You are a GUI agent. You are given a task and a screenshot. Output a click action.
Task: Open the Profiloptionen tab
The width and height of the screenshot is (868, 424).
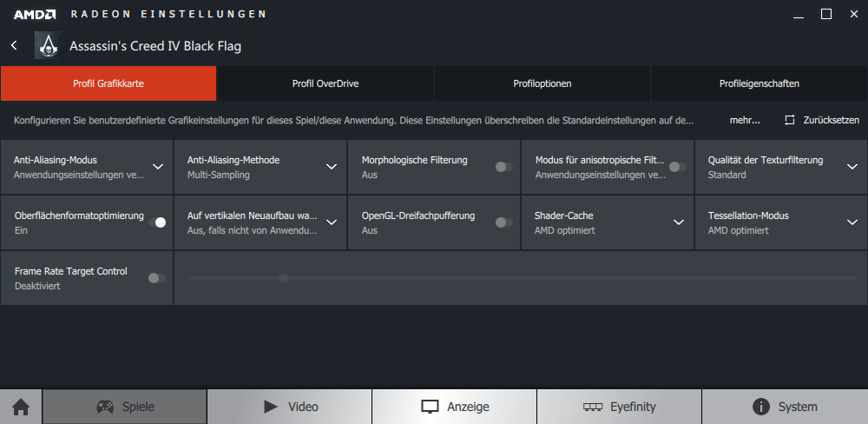(x=542, y=83)
